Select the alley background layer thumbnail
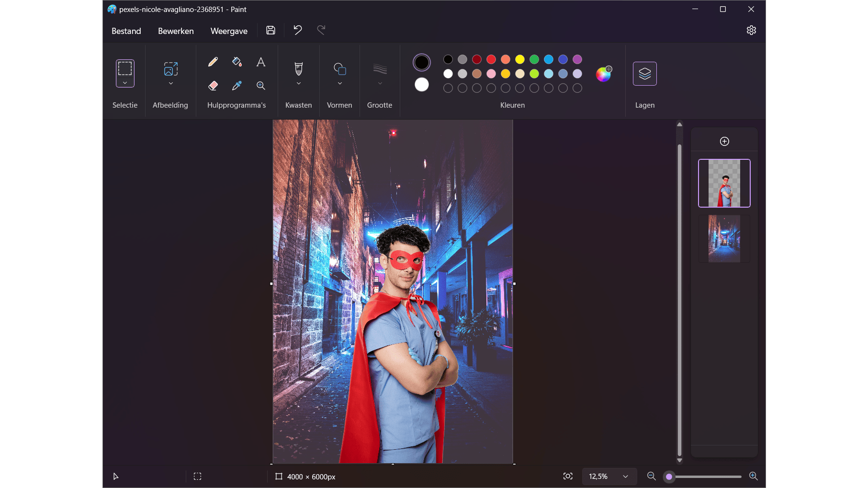The image size is (868, 488). pos(724,238)
